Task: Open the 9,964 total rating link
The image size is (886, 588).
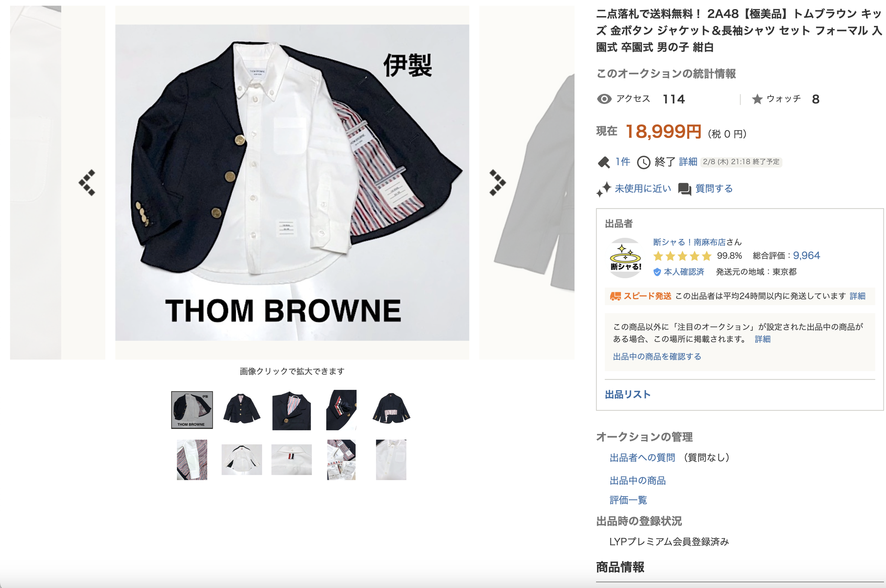Action: (806, 255)
